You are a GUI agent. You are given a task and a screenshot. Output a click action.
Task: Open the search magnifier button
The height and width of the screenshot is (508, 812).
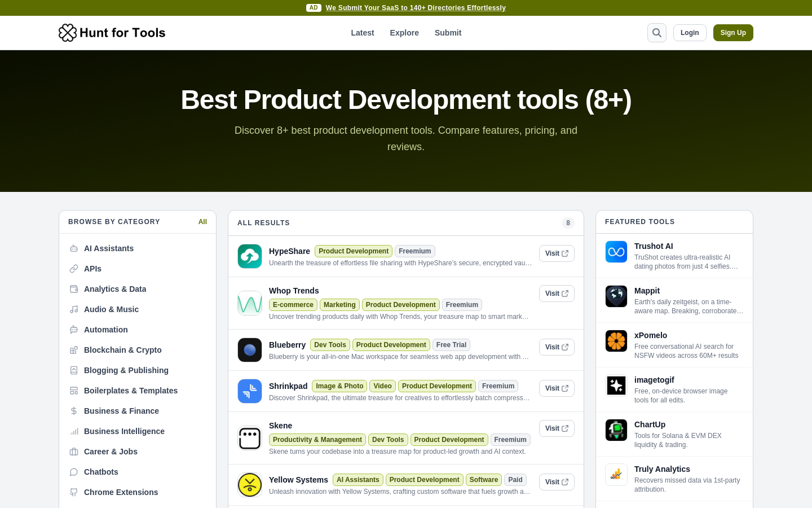point(657,33)
